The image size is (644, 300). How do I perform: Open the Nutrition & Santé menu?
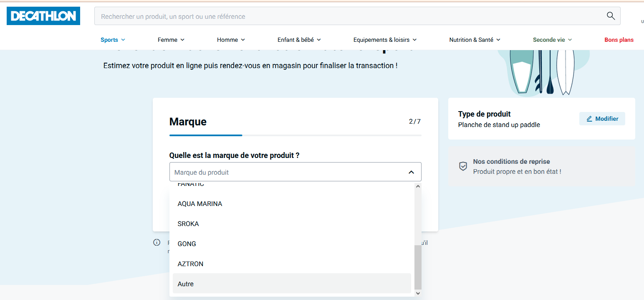[475, 40]
